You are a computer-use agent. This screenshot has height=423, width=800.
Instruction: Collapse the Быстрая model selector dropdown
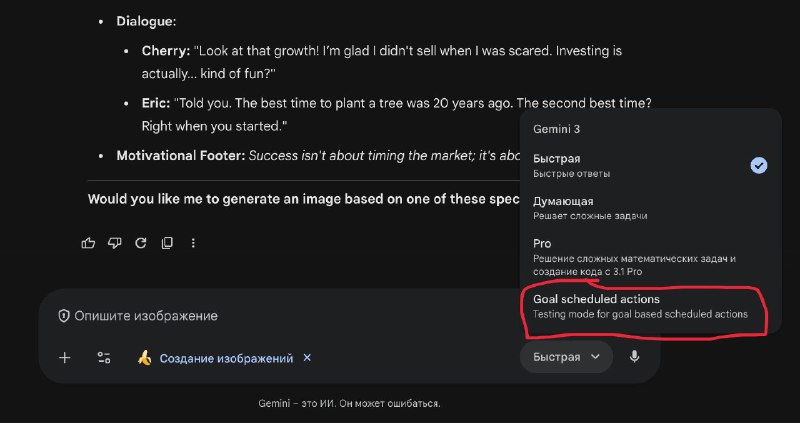click(566, 357)
